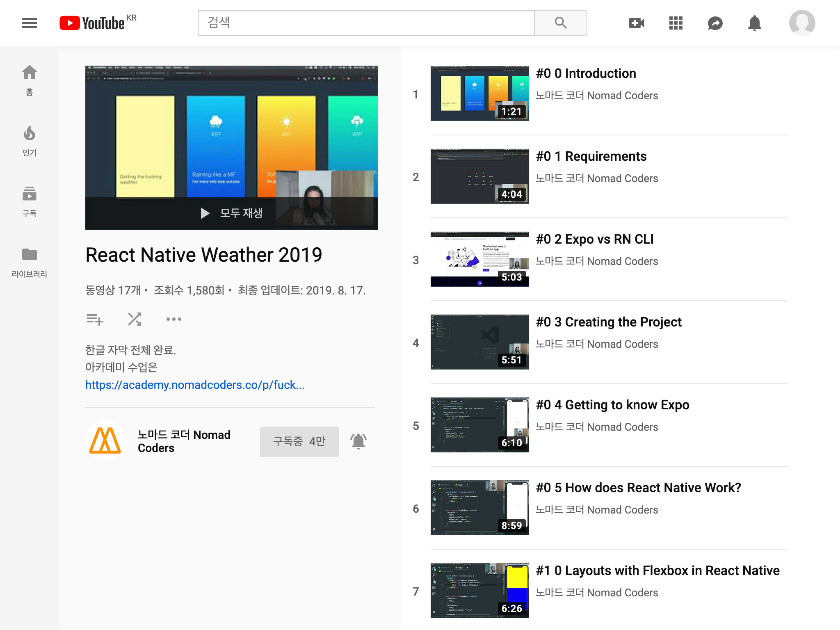Click the account avatar icon

pos(802,23)
